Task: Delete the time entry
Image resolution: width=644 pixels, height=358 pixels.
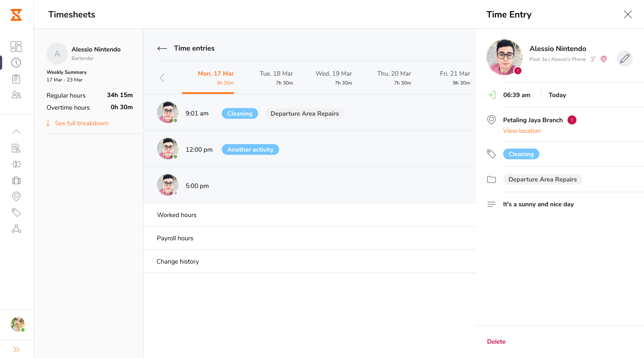Action: (x=496, y=341)
